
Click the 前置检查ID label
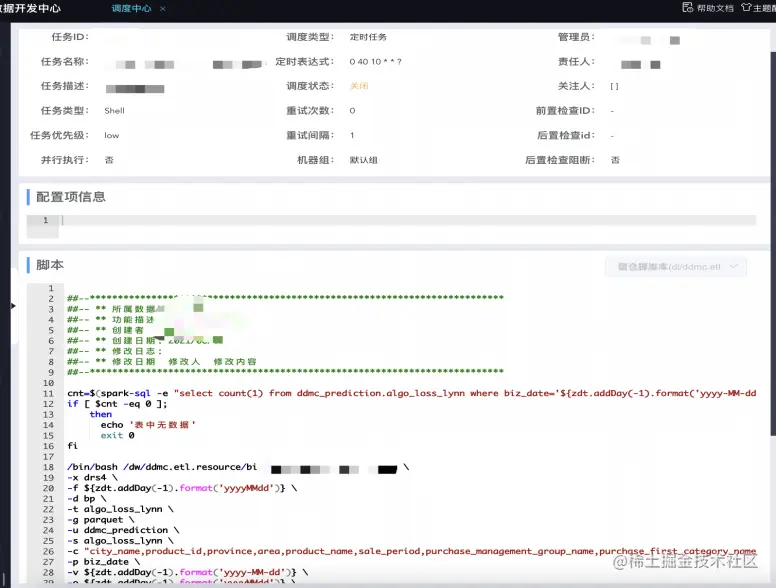tap(565, 111)
